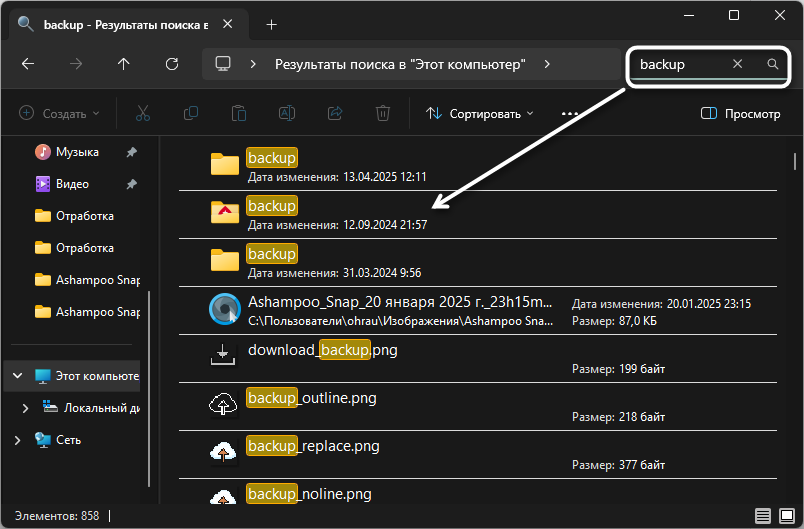Select the download_backup.png file
The height and width of the screenshot is (529, 804).
click(x=322, y=350)
